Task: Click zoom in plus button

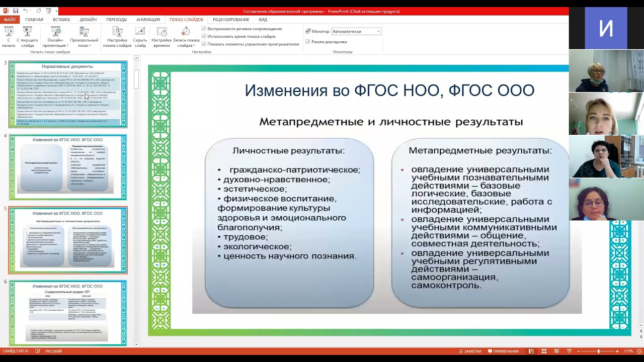Action: 617,351
